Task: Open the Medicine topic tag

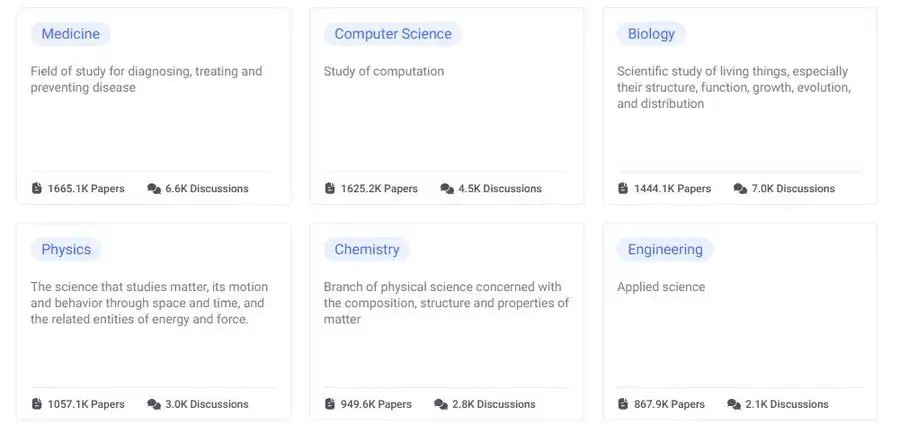Action: (70, 34)
